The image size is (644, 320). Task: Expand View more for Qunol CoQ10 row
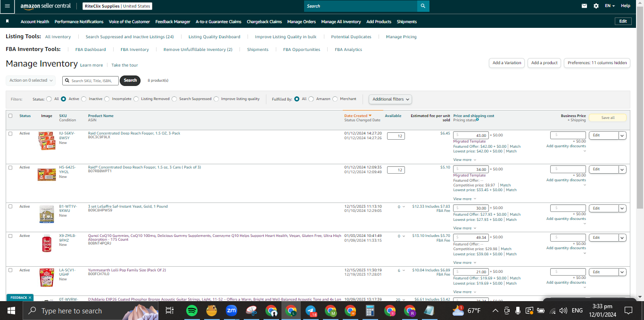click(464, 262)
